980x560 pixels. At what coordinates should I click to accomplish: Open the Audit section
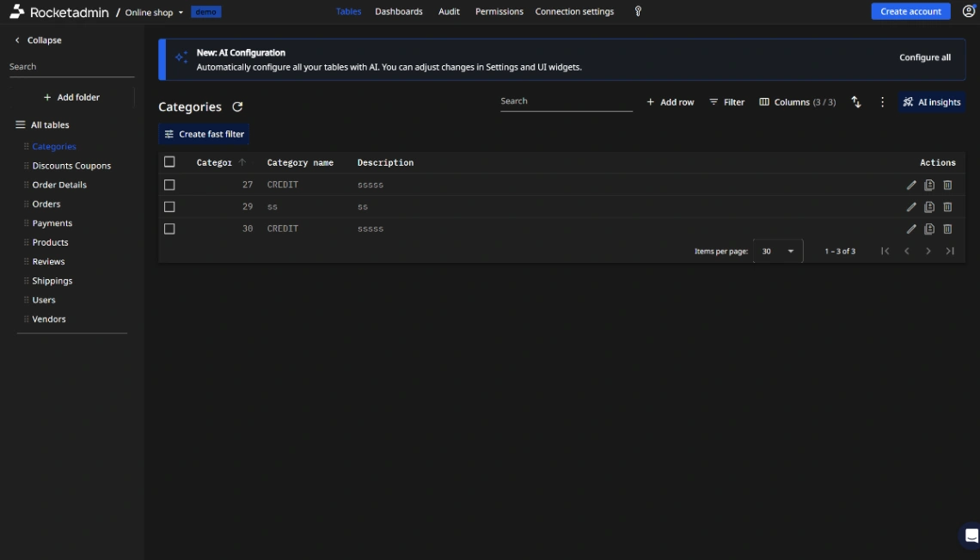[x=449, y=11]
